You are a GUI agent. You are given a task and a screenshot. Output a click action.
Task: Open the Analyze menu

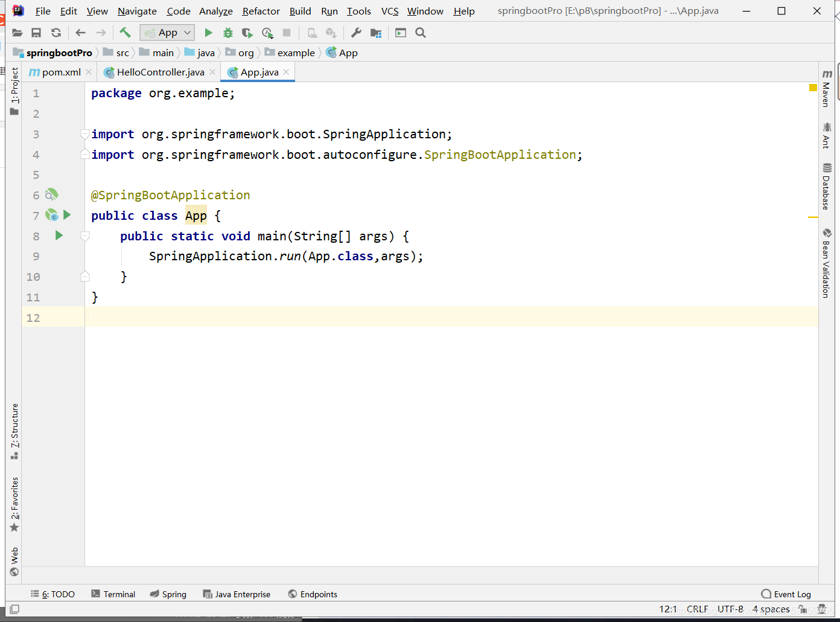pyautogui.click(x=216, y=11)
